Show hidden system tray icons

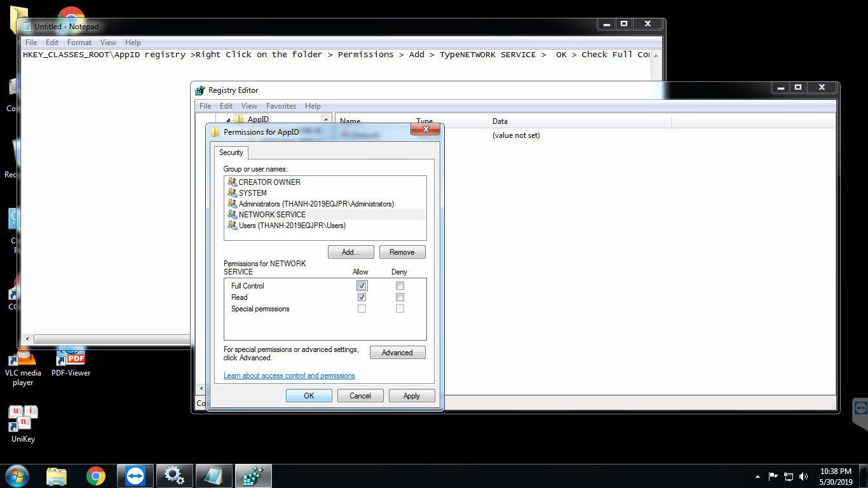point(757,476)
